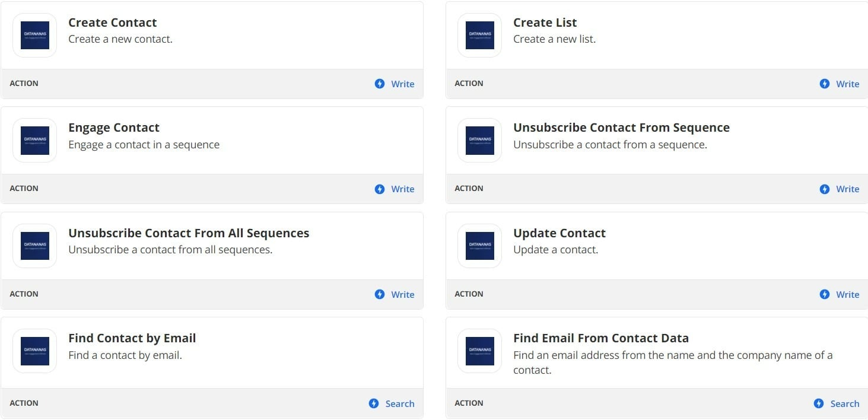Click Search label on Find Email From Contact Data
The width and height of the screenshot is (868, 420).
[x=845, y=404]
